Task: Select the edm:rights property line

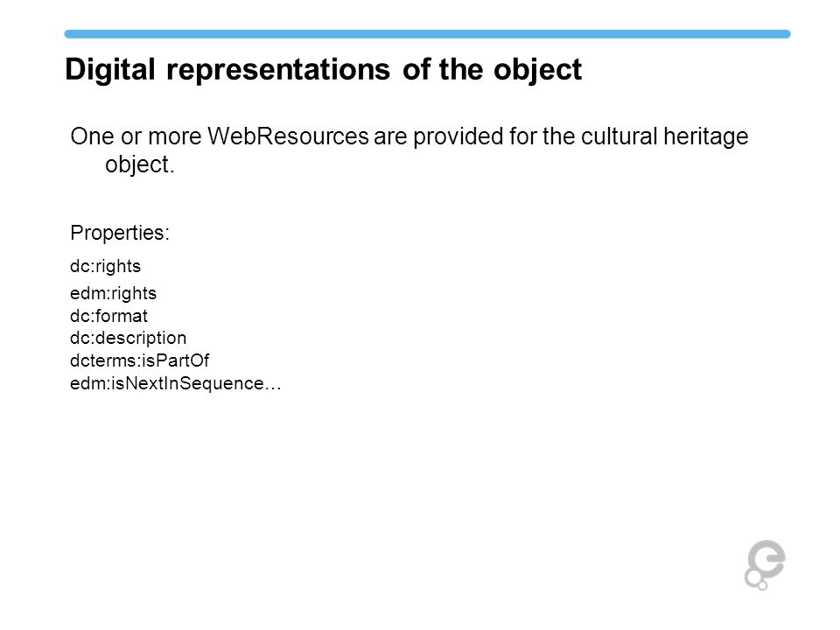Action: tap(113, 294)
